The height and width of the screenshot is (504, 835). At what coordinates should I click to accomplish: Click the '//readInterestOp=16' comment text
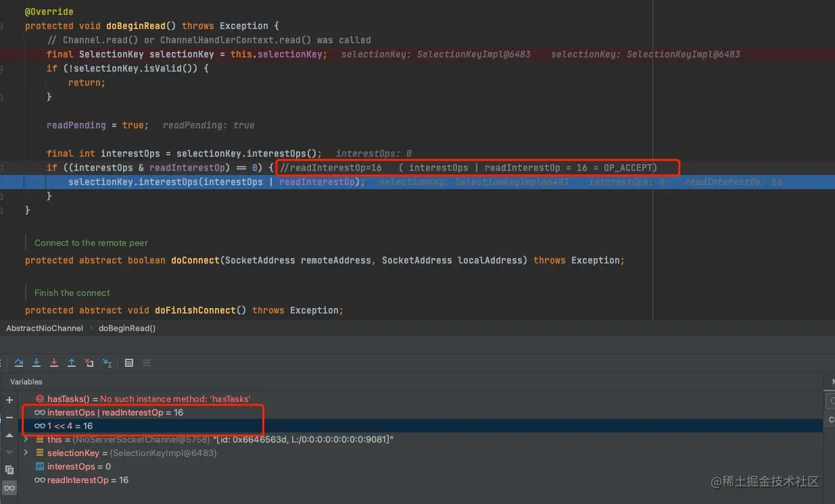[x=331, y=168]
